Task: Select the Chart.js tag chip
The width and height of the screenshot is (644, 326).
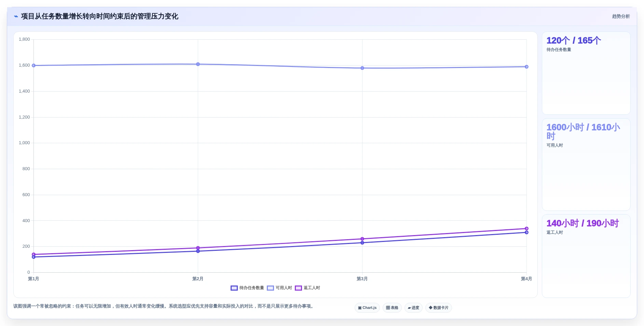Action: [x=367, y=308]
